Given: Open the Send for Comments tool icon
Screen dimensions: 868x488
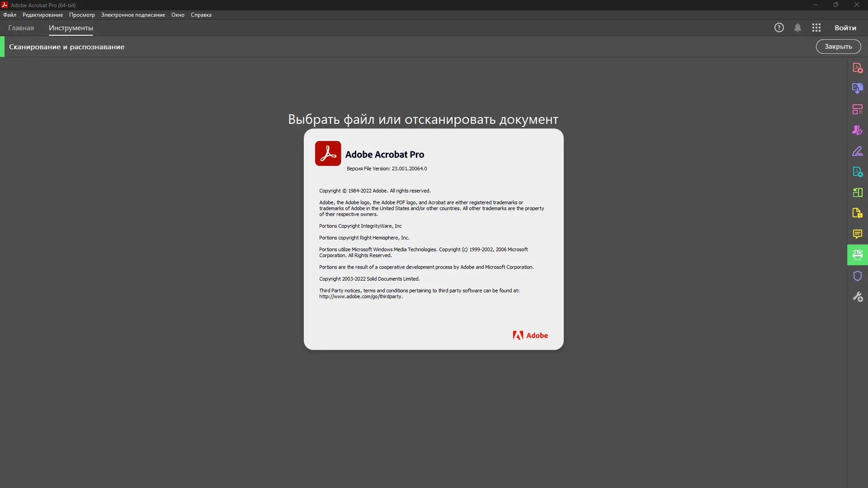Looking at the screenshot, I should (x=857, y=213).
